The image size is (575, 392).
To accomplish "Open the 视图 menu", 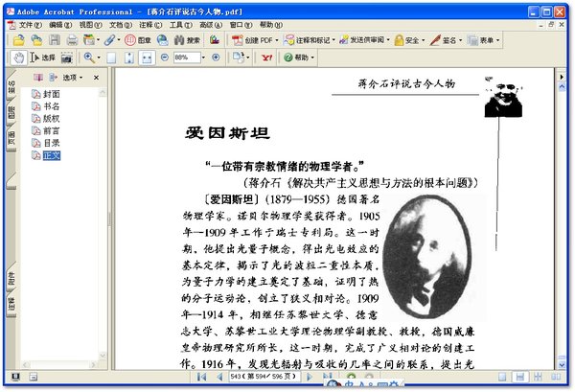I will pos(91,25).
